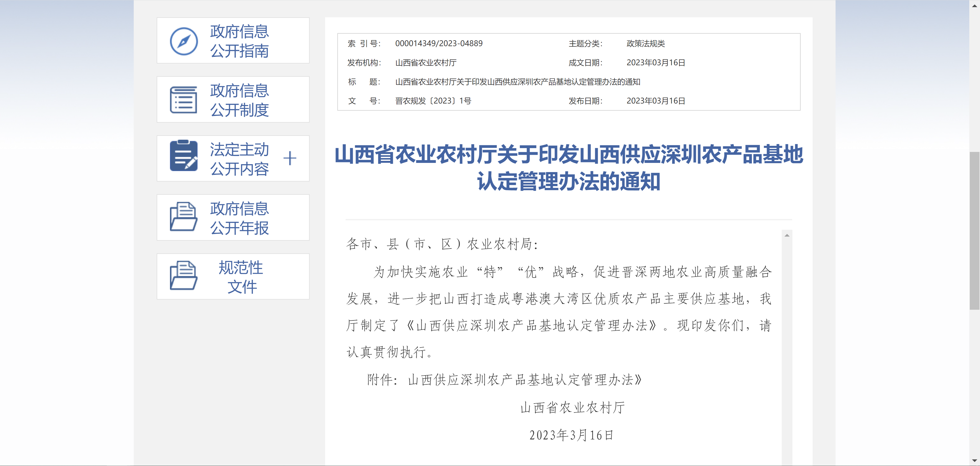The image size is (980, 466).
Task: Click document number 晋农规发〔2023〕1号
Action: (433, 101)
